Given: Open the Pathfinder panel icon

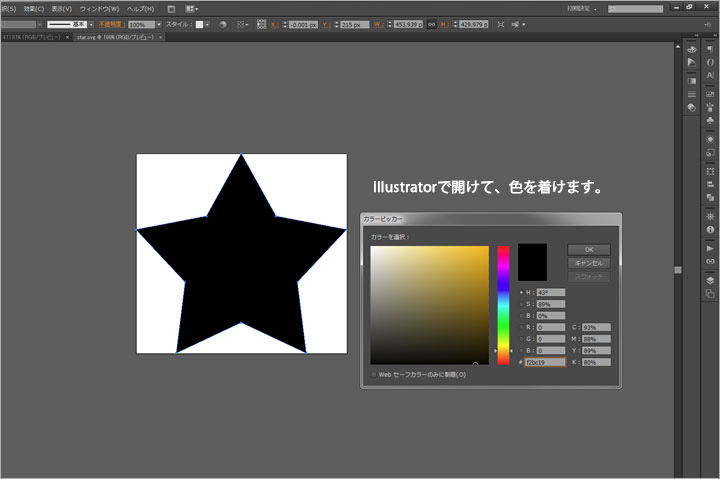Looking at the screenshot, I should click(710, 197).
